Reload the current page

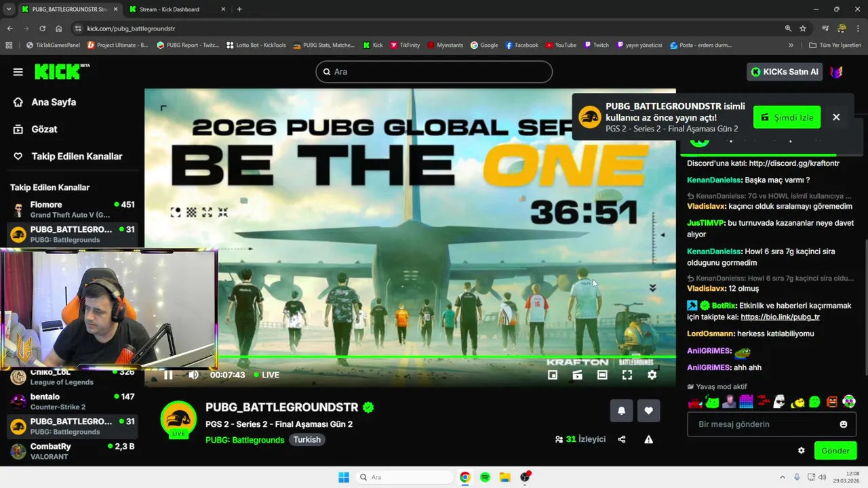pyautogui.click(x=42, y=28)
